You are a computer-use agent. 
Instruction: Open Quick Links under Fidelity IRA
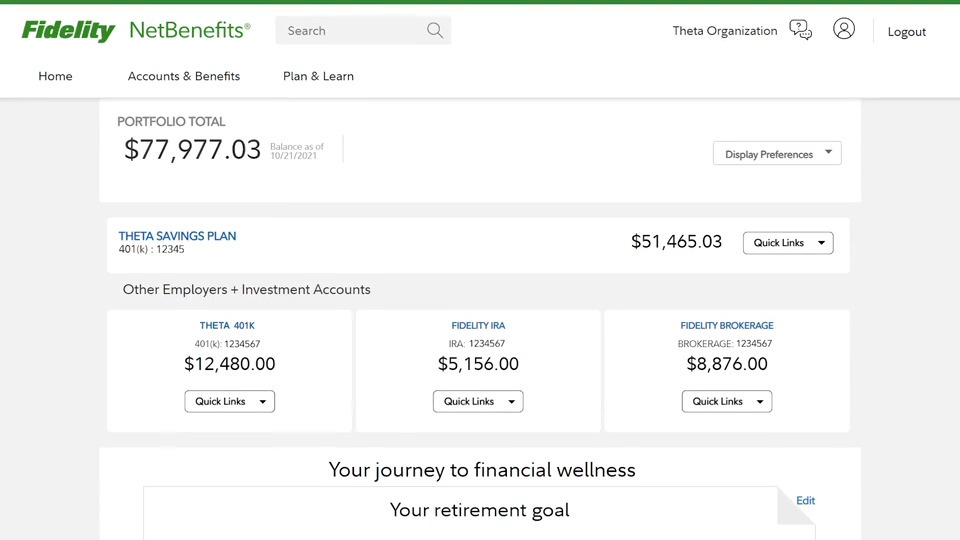click(478, 401)
